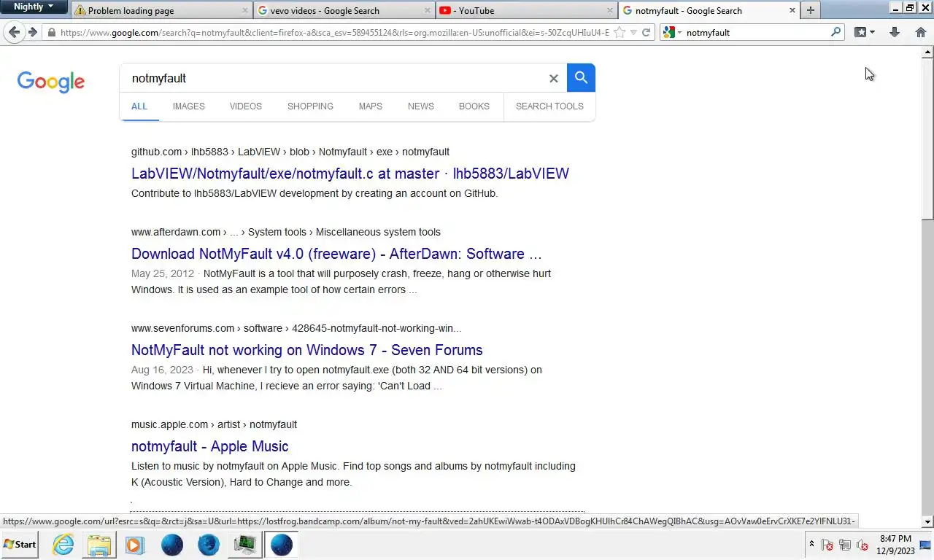Switch to the YouTube tab
Screen dimensions: 934x560
(x=527, y=10)
